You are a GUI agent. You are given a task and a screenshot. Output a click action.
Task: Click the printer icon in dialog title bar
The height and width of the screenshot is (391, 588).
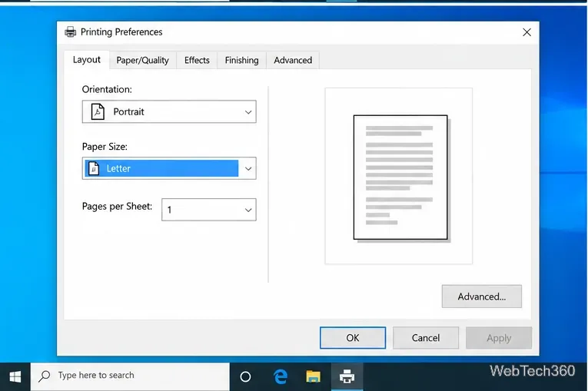click(x=70, y=32)
